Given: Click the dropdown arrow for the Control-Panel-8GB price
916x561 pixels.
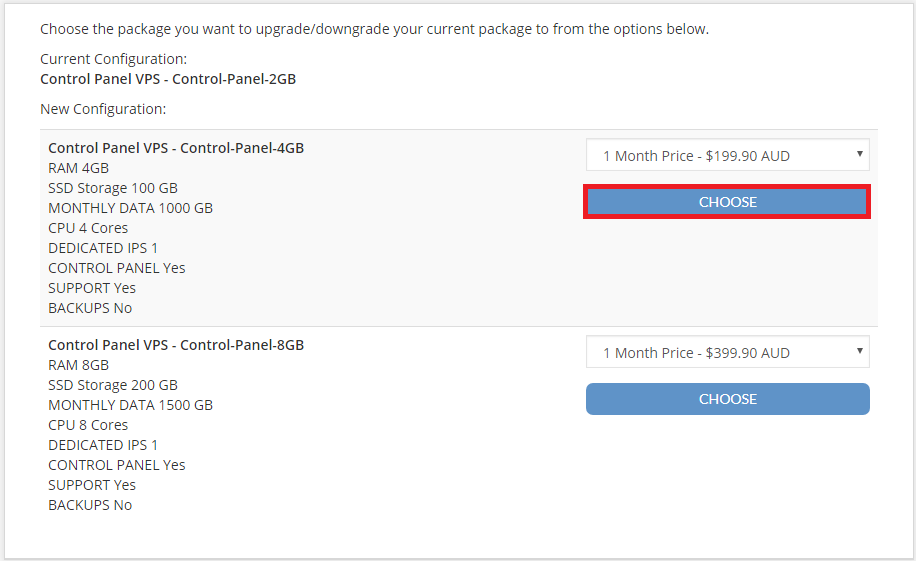Looking at the screenshot, I should tap(859, 351).
